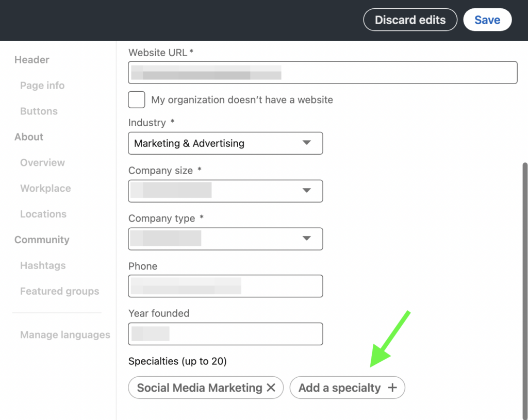
Task: Focus the Year founded input field
Action: (x=225, y=334)
